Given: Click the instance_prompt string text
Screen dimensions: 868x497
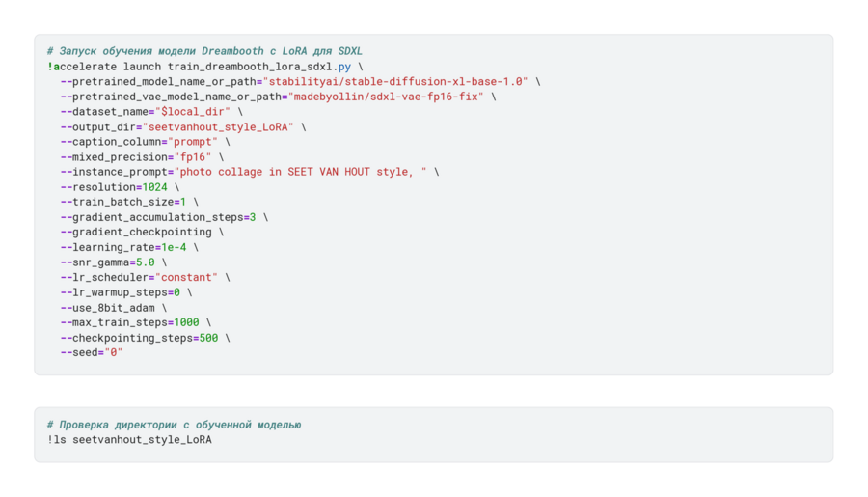Looking at the screenshot, I should tap(299, 172).
